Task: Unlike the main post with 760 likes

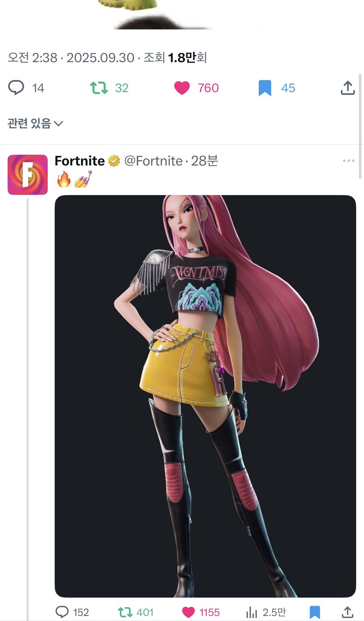Action: click(182, 88)
